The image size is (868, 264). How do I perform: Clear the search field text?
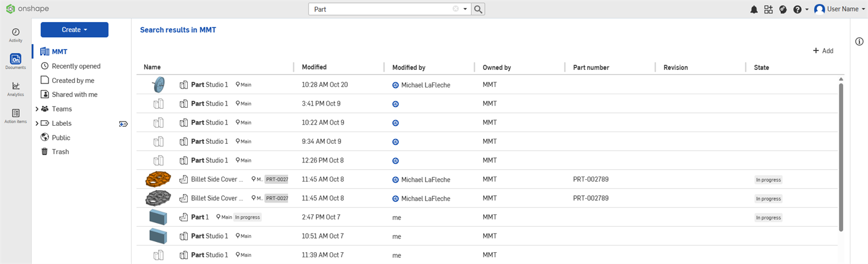tap(455, 9)
